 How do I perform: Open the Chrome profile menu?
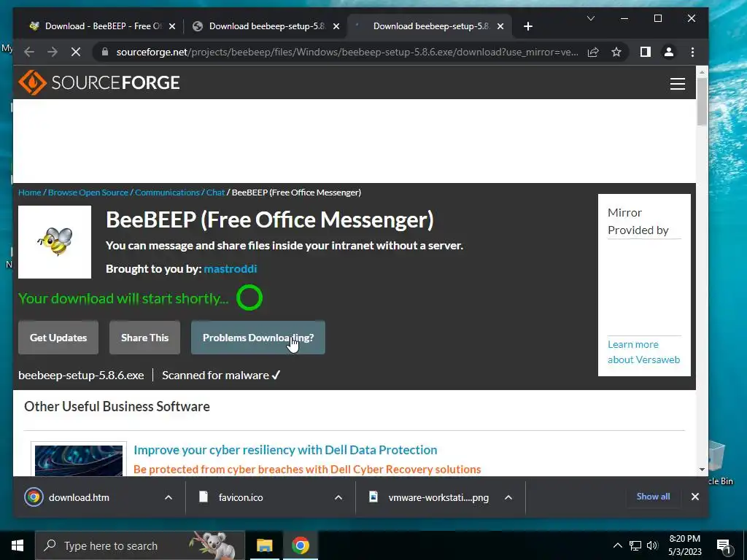tap(669, 52)
